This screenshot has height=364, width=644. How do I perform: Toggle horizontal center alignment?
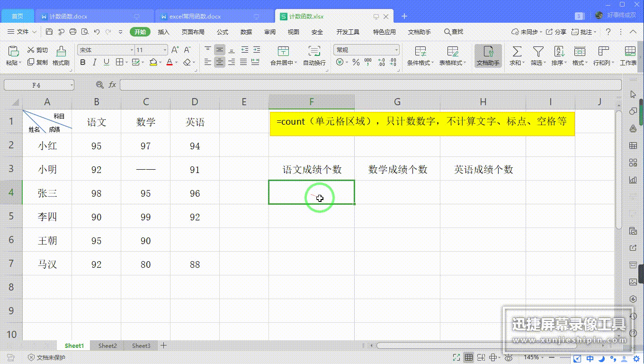pyautogui.click(x=220, y=62)
